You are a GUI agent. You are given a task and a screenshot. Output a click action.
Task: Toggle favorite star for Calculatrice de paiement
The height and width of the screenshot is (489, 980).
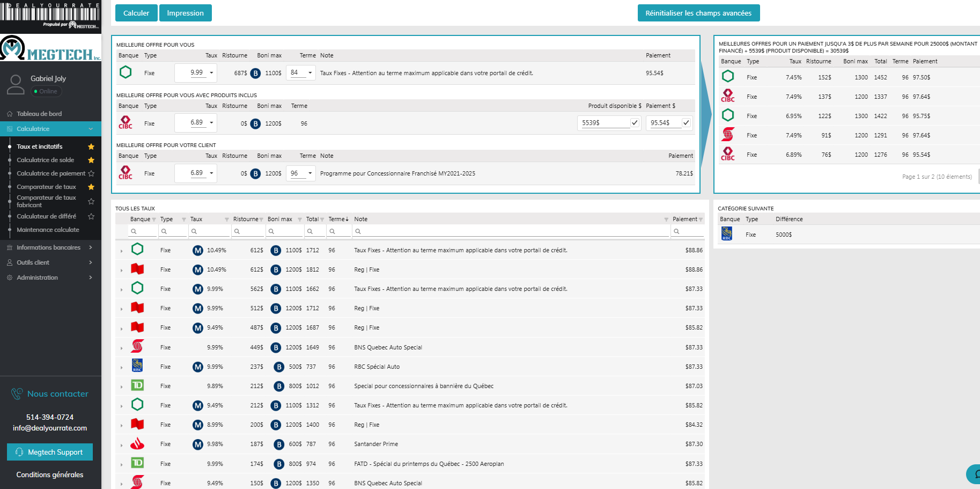[x=91, y=173]
